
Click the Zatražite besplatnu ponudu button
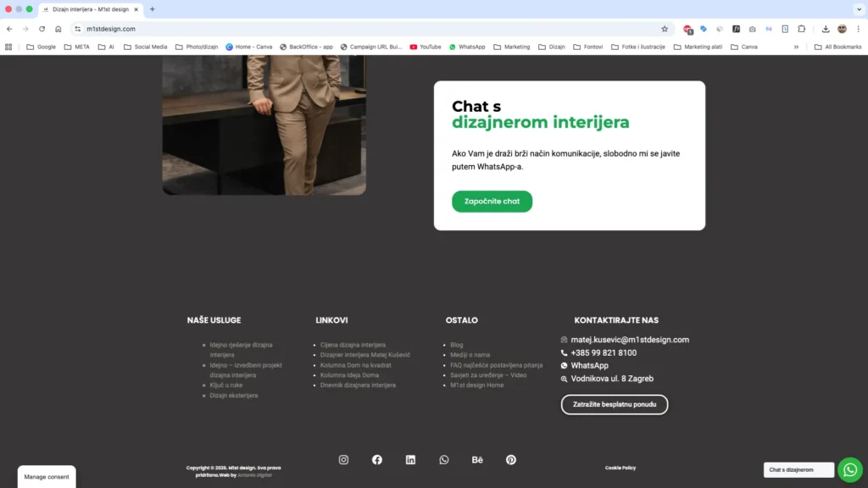pos(614,404)
